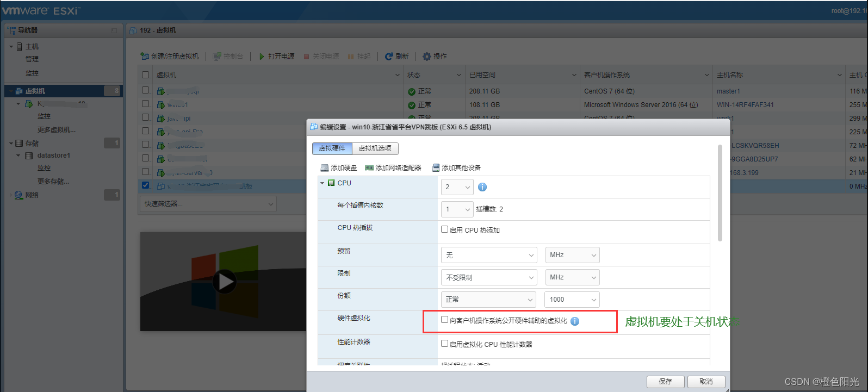
Task: Open the 份额 dropdown showing 正常
Action: click(488, 300)
